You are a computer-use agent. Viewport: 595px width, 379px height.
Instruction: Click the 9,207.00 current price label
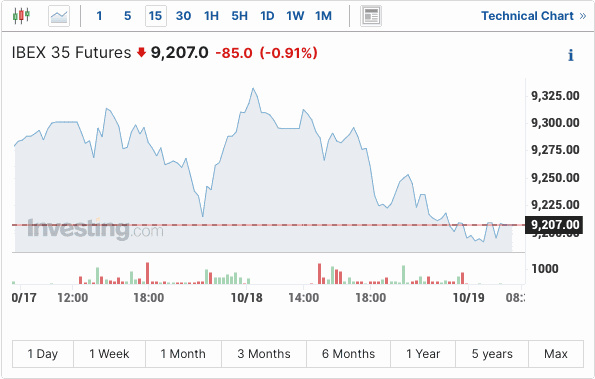(554, 225)
